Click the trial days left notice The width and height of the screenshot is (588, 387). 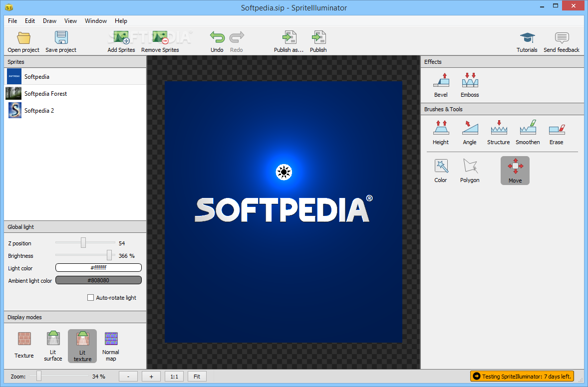coord(522,376)
